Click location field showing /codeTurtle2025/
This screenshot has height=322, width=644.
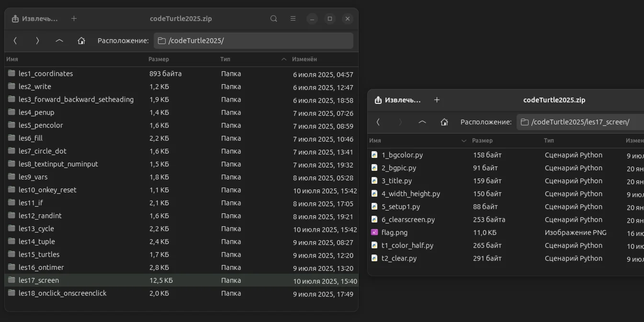pyautogui.click(x=253, y=41)
